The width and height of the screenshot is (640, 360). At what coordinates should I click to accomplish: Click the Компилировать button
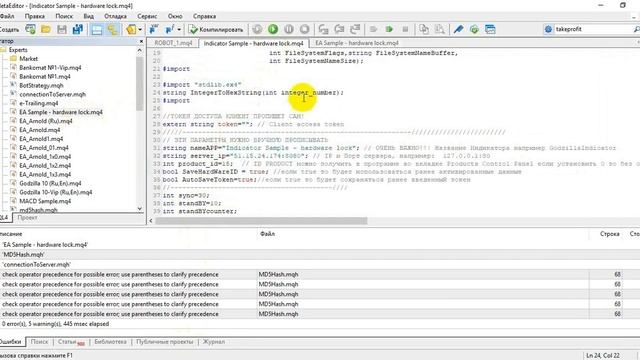216,29
